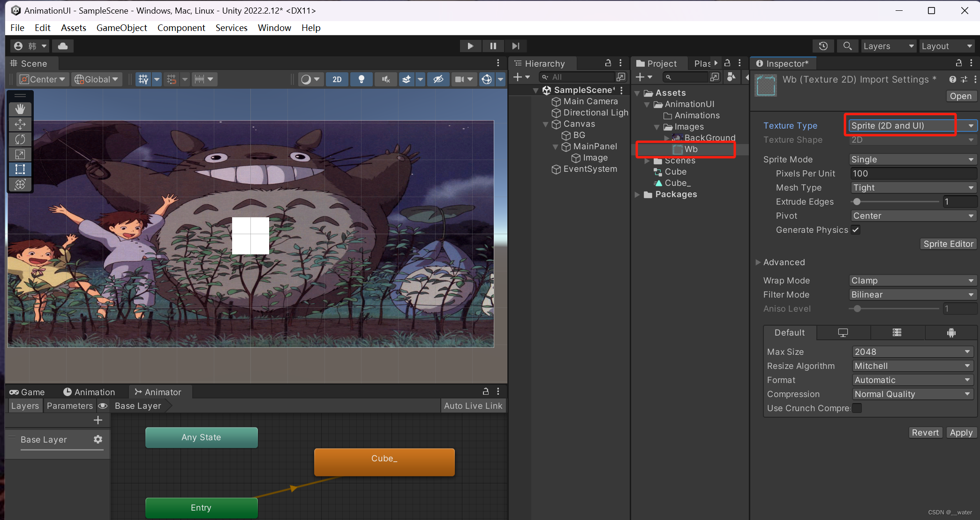Image resolution: width=980 pixels, height=520 pixels.
Task: Click the Apply button
Action: click(x=961, y=433)
